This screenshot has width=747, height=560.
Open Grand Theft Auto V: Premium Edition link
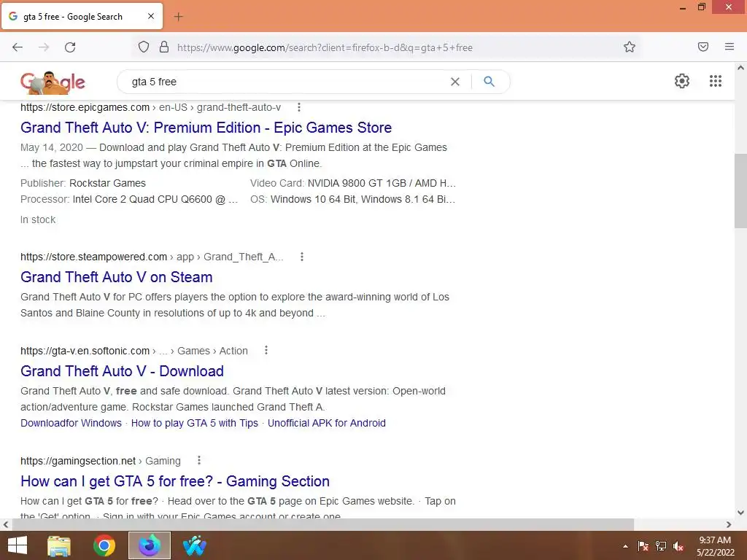(x=206, y=128)
